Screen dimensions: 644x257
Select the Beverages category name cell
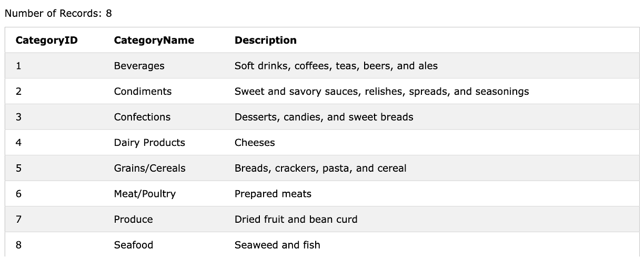tap(139, 66)
